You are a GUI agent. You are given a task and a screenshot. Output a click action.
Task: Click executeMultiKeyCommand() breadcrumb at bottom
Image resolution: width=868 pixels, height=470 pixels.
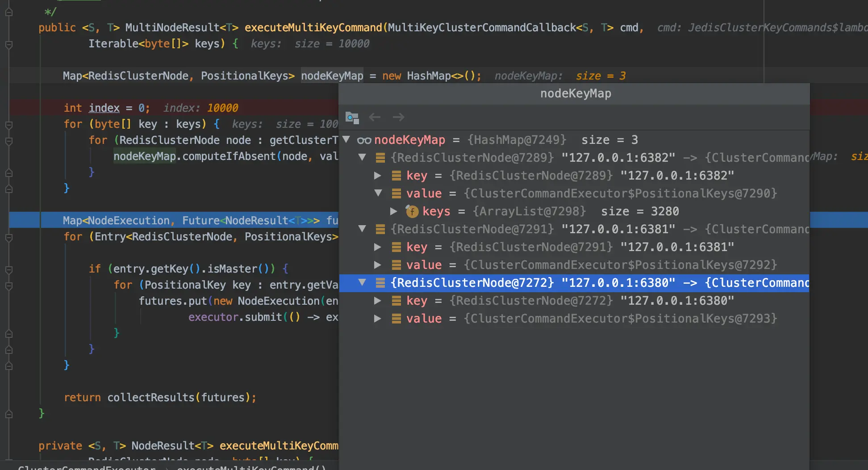click(251, 467)
